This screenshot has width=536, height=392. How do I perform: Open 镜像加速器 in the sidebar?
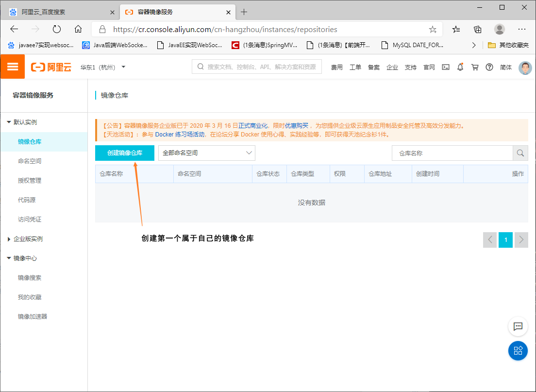pyautogui.click(x=33, y=317)
